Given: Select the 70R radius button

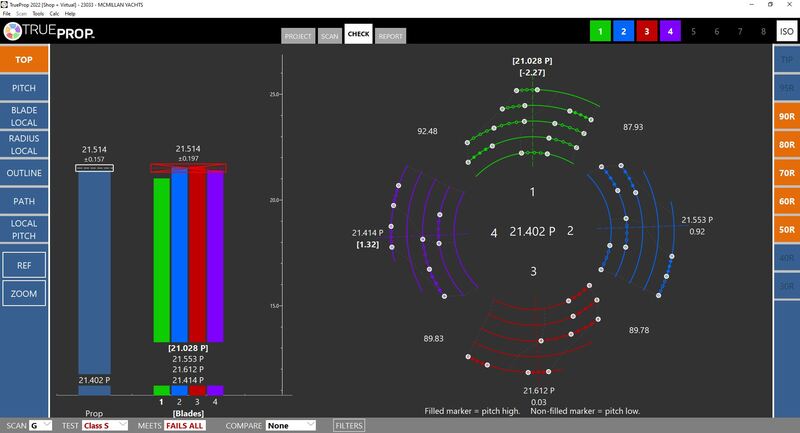Looking at the screenshot, I should pyautogui.click(x=785, y=174).
